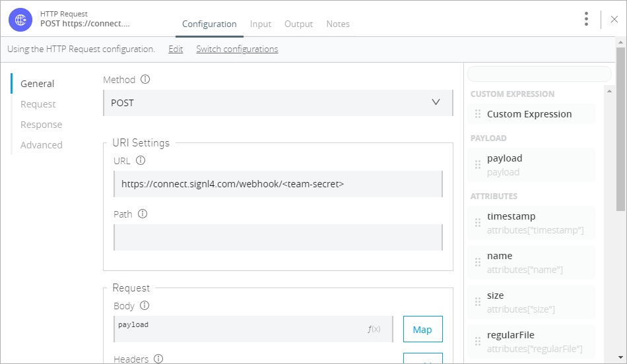Click the search field above Custom Expression
Image resolution: width=627 pixels, height=364 pixels.
pos(539,74)
